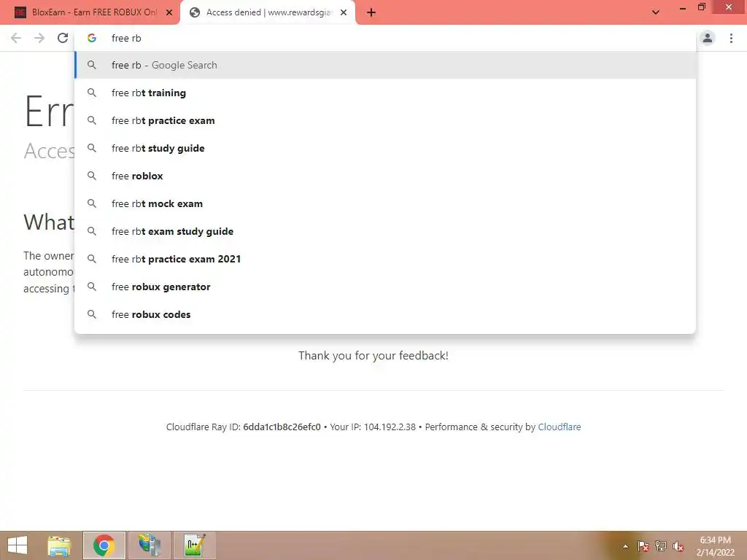The height and width of the screenshot is (560, 747).
Task: Open the Chrome profile avatar menu
Action: pyautogui.click(x=708, y=38)
